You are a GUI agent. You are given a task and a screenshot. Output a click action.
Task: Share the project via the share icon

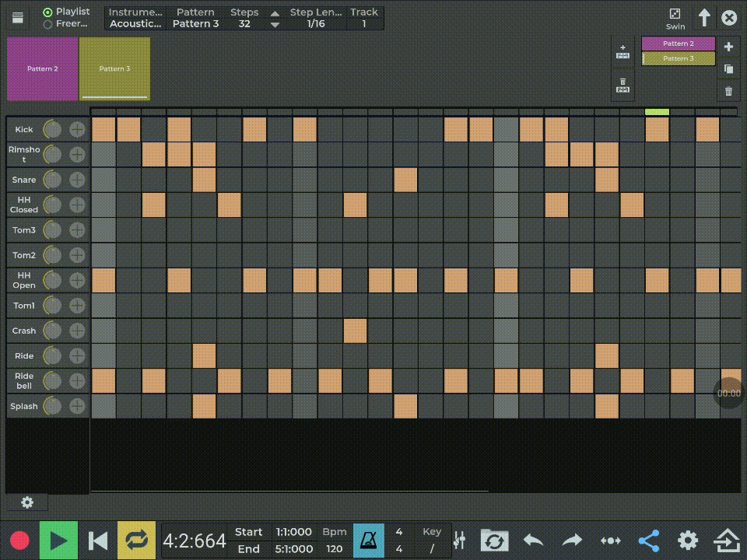point(650,540)
